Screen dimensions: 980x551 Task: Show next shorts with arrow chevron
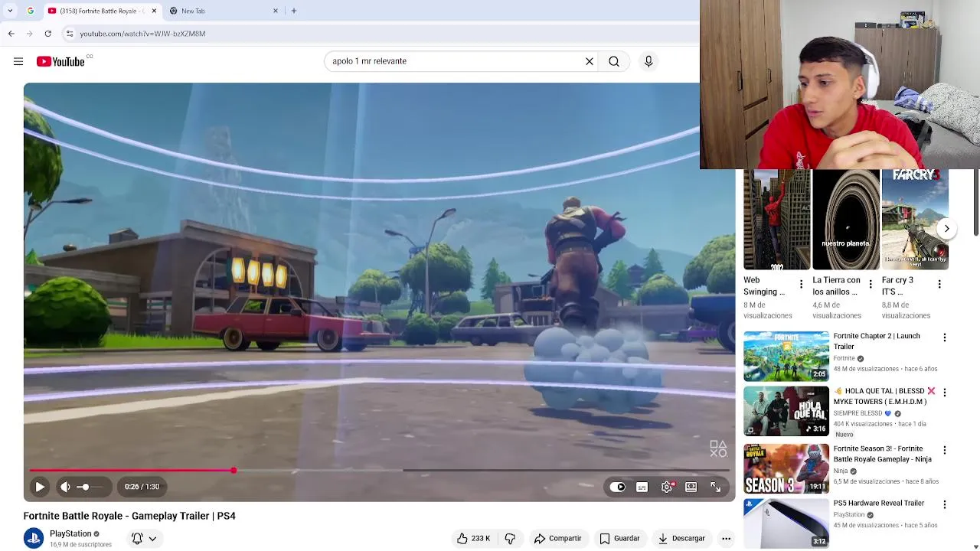(x=947, y=228)
